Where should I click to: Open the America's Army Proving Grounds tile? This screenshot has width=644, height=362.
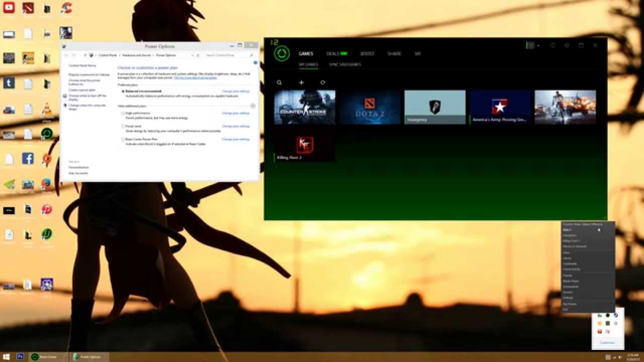point(500,107)
